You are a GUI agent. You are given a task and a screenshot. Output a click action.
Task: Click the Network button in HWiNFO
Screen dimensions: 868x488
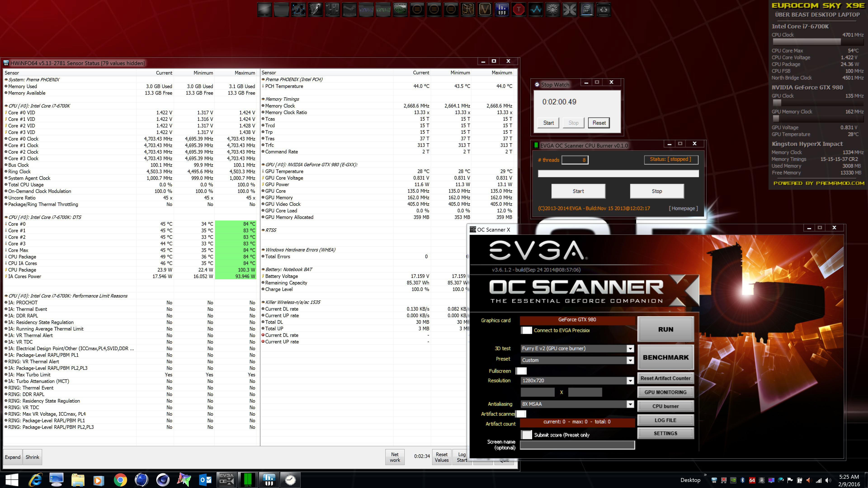395,457
